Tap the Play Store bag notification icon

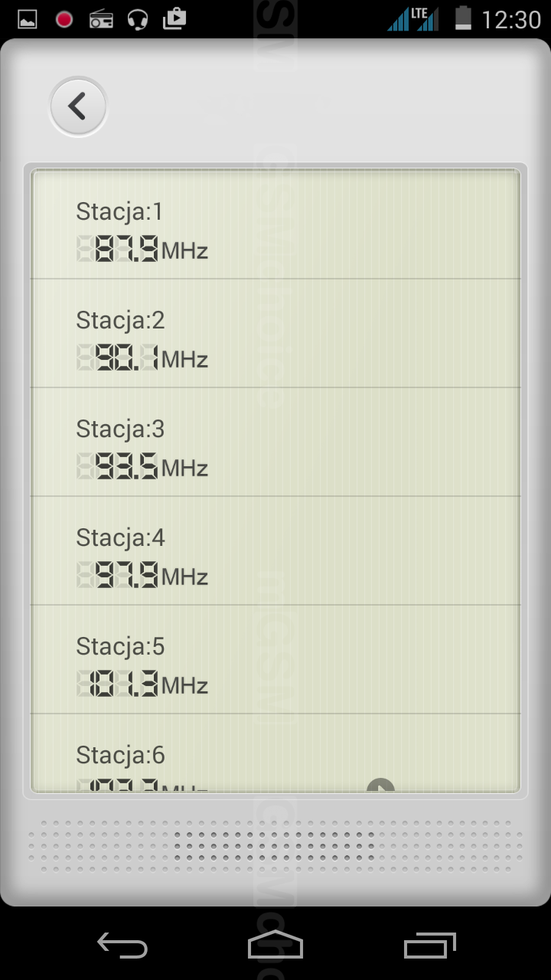point(174,18)
